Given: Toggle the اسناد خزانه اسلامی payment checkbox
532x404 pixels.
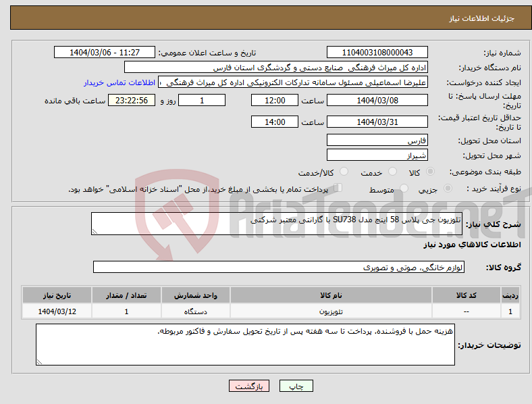Looking at the screenshot, I should [338, 187].
